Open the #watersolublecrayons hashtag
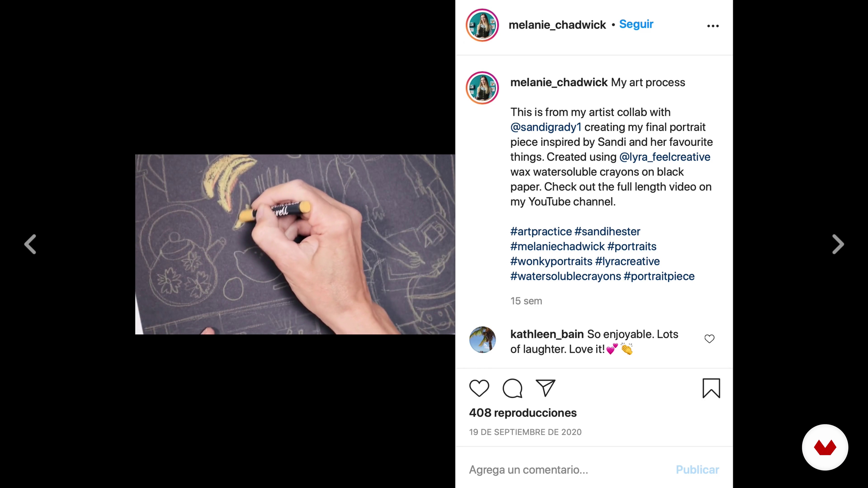This screenshot has width=868, height=488. pos(565,276)
